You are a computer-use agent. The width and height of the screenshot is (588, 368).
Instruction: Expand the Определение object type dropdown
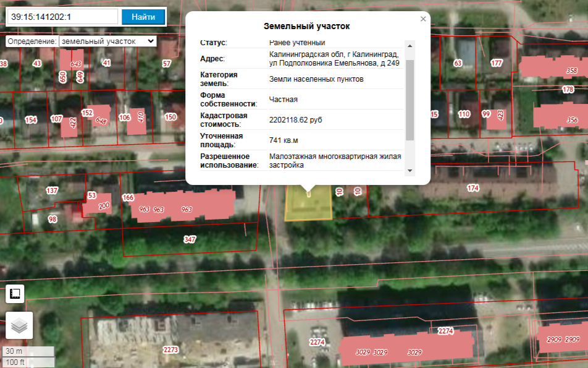[107, 41]
